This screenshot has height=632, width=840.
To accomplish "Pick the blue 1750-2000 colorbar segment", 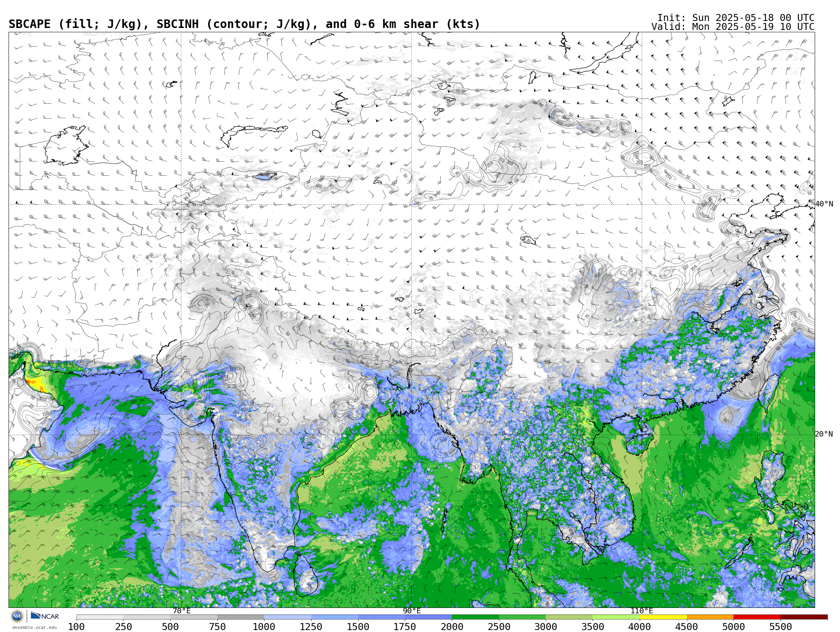I will pos(428,617).
